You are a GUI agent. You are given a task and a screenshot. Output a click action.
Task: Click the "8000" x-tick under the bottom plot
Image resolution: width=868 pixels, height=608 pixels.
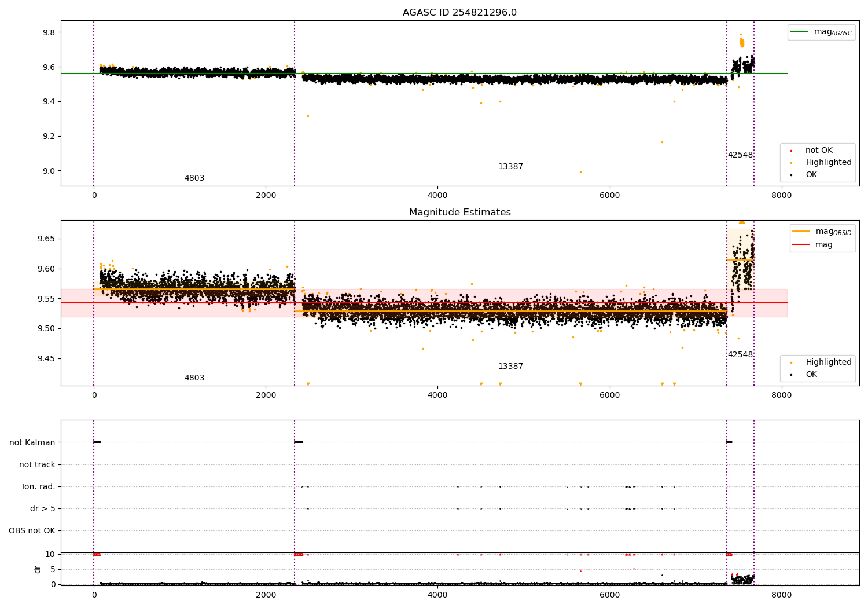pos(782,595)
